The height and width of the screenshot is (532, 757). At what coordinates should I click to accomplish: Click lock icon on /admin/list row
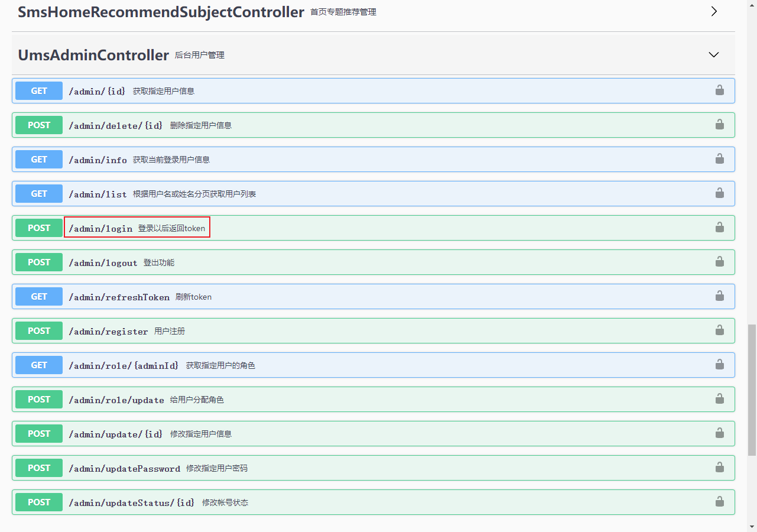[719, 193]
